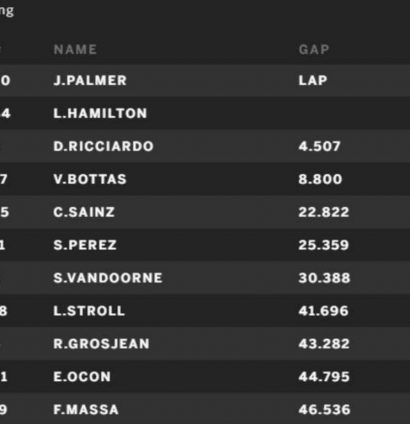Click the L.HAMILTON name
Image resolution: width=410 pixels, height=424 pixels.
point(100,113)
